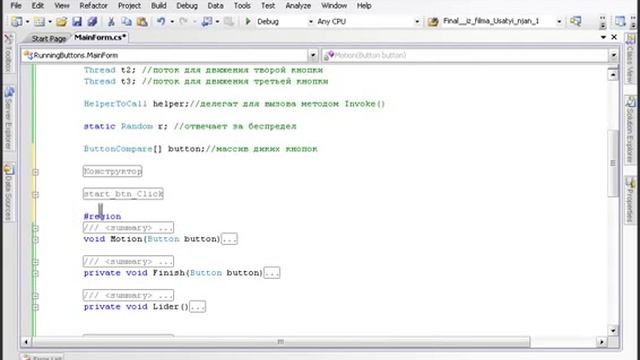640x360 pixels.
Task: Close the MainForm.cs document with X
Action: click(x=614, y=37)
